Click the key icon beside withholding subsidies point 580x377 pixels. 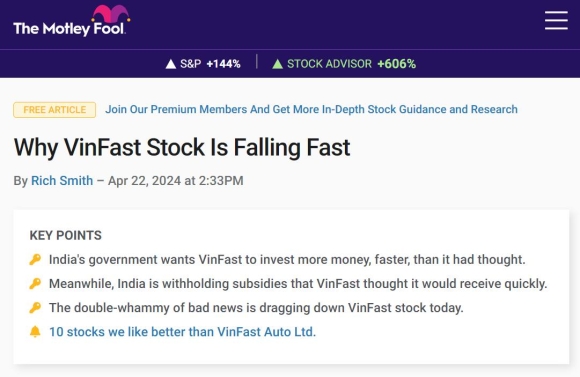coord(35,283)
